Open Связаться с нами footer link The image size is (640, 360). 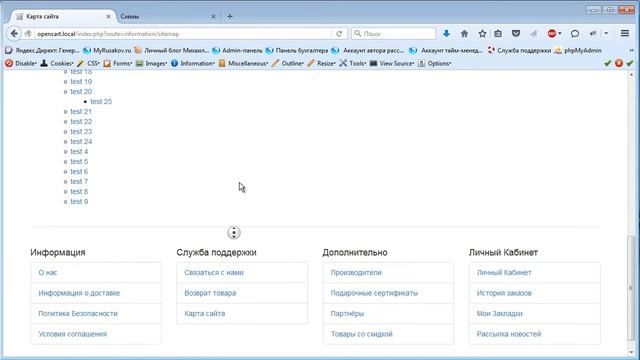click(x=214, y=272)
